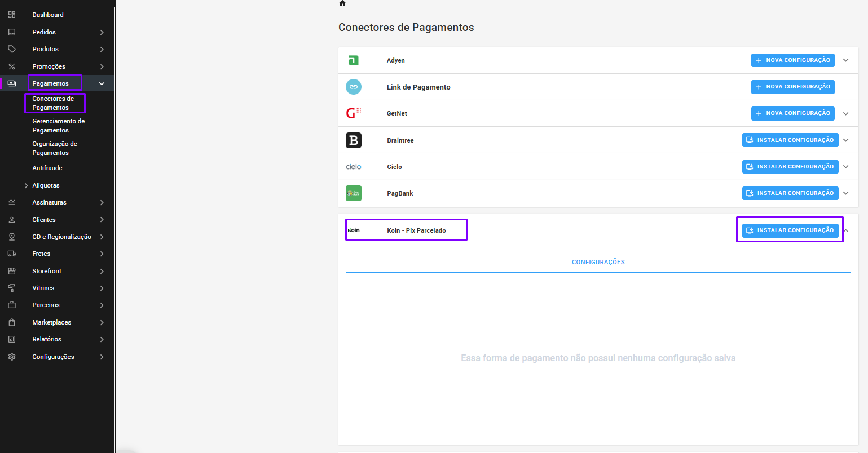
Task: Click the Marketplaces bag icon
Action: point(12,322)
